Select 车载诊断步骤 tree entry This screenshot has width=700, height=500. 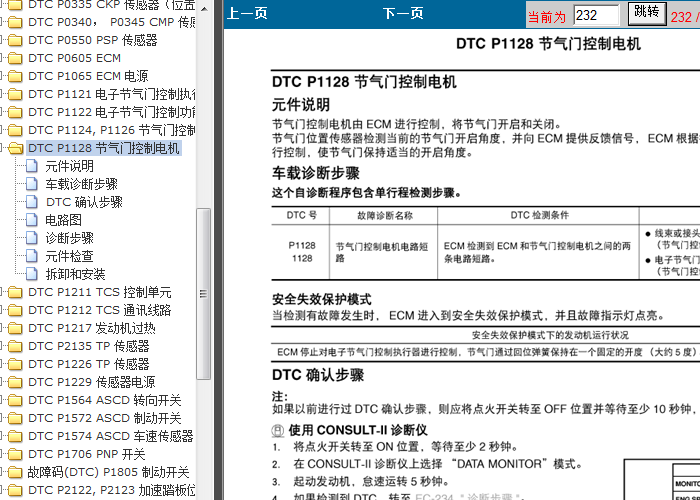(81, 184)
